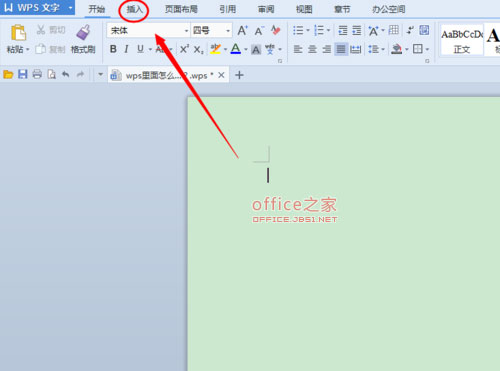Switch to the 页面布局 (Page Layout) tab

[181, 9]
